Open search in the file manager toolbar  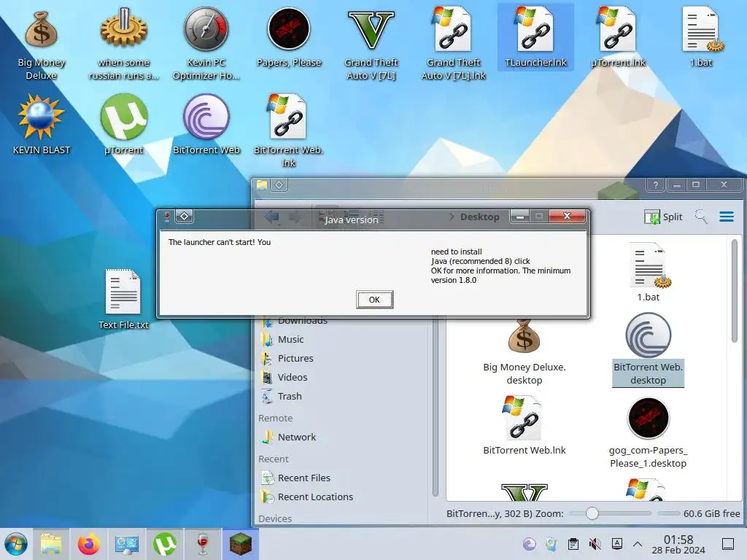701,217
